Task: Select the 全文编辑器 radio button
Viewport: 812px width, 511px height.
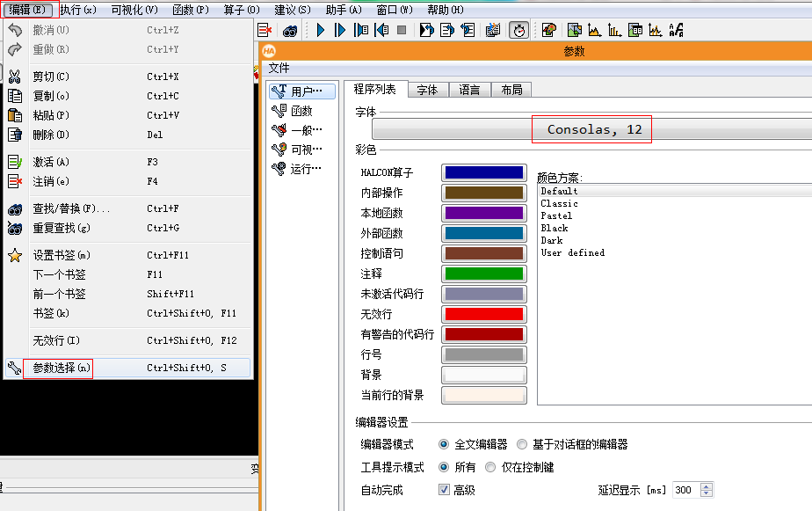Action: (x=443, y=444)
